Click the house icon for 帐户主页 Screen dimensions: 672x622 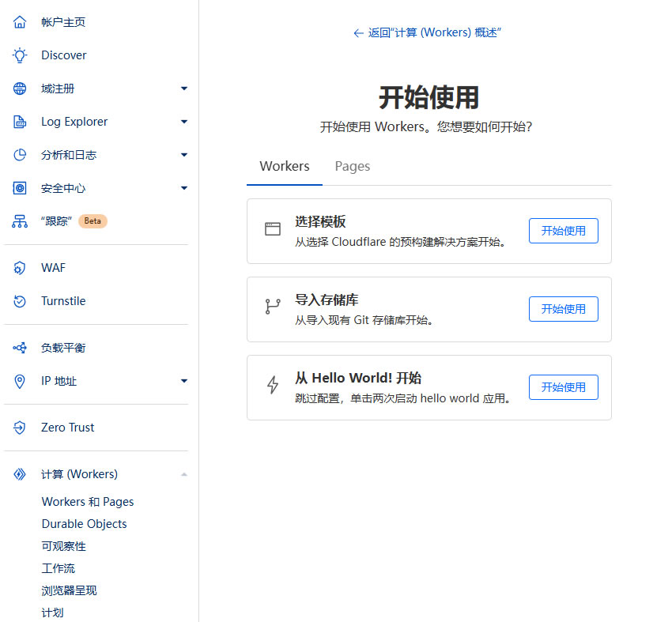coord(20,22)
